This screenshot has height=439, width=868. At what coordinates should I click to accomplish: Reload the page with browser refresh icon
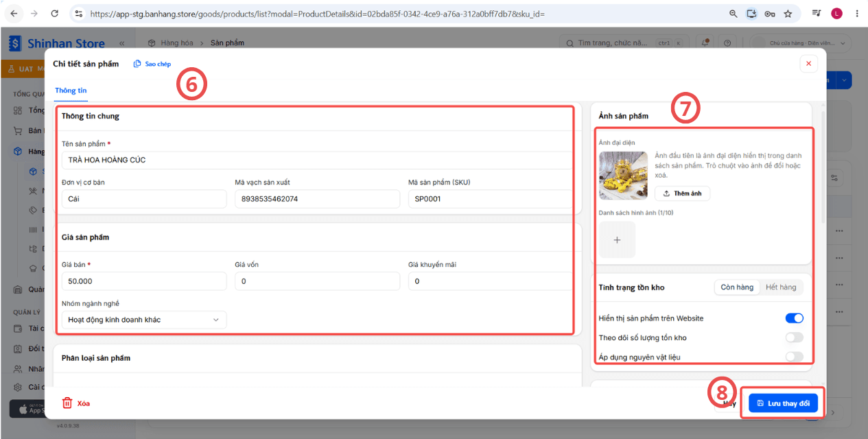point(55,13)
